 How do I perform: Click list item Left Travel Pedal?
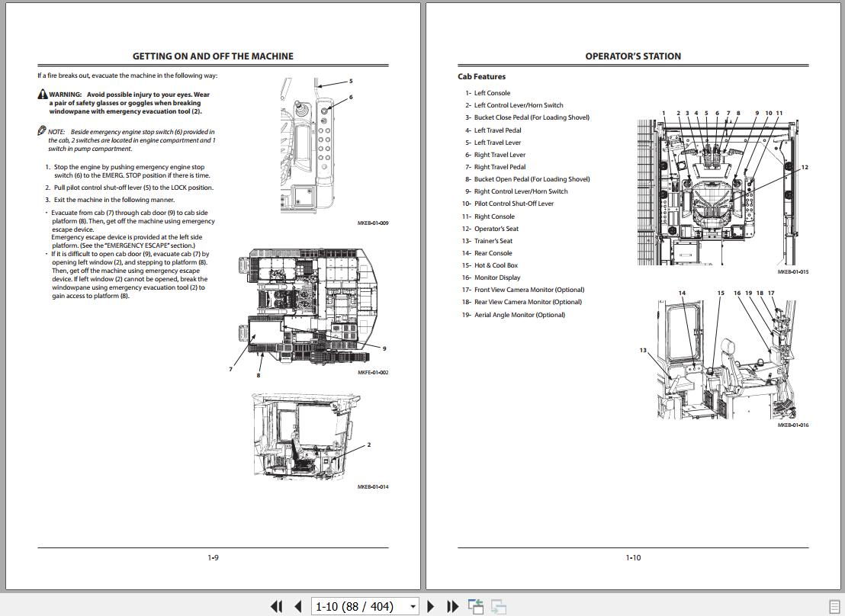tap(493, 130)
